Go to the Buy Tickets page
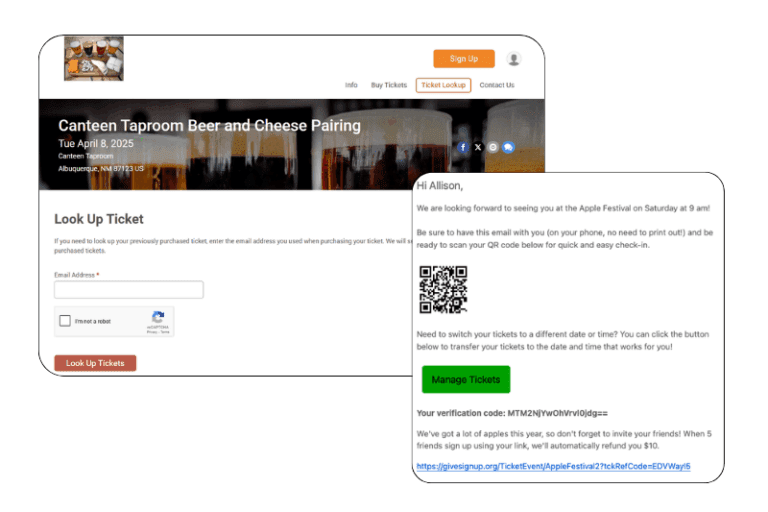The width and height of the screenshot is (768, 512). (x=389, y=85)
